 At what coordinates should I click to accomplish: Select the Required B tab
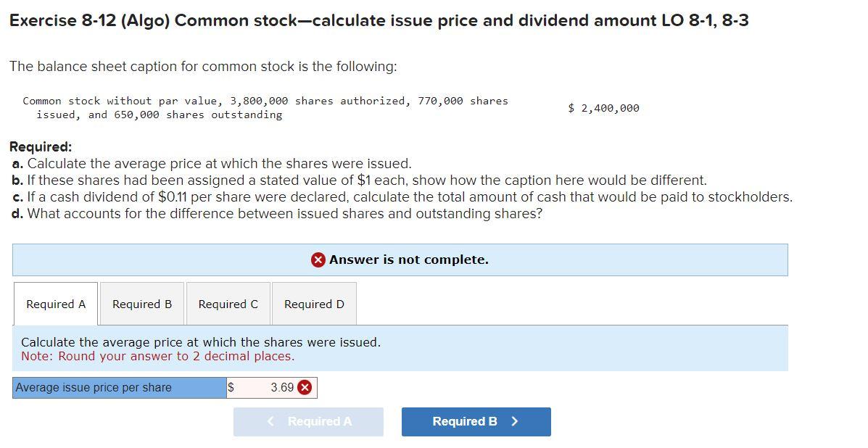[x=141, y=303]
